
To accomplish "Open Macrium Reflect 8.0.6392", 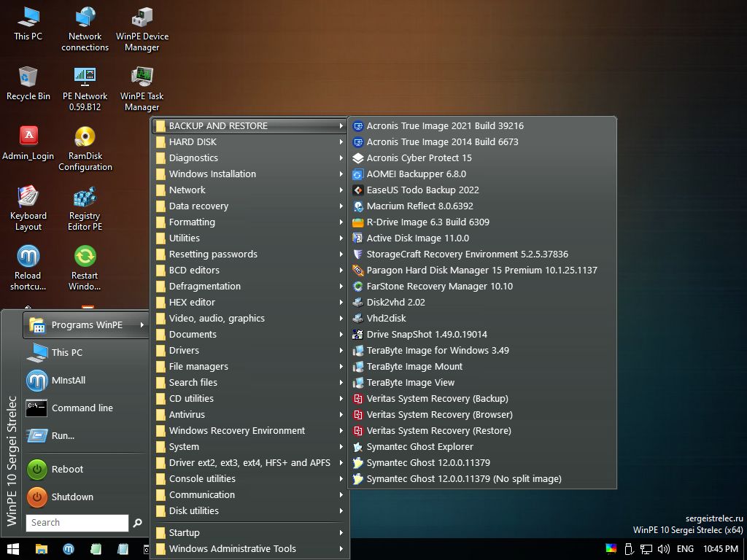I will click(482, 206).
